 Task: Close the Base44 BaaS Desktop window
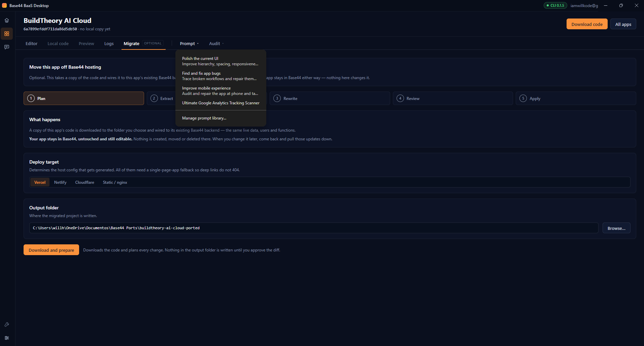tap(636, 5)
